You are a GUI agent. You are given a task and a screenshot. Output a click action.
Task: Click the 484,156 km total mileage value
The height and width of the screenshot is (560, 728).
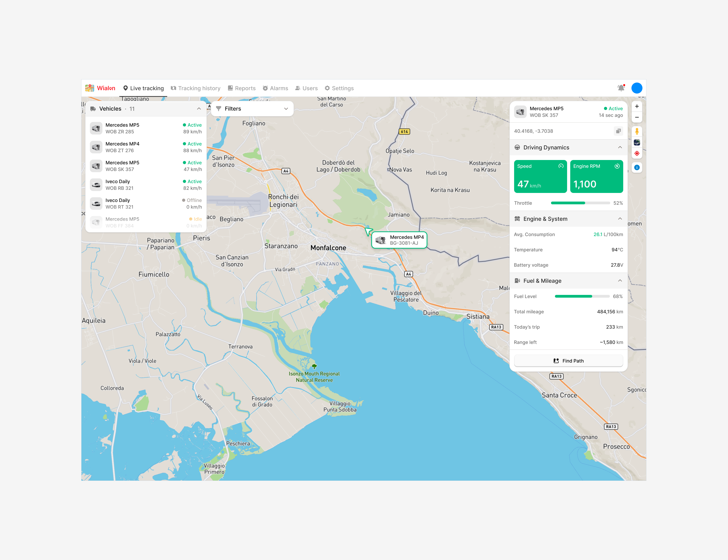click(610, 312)
